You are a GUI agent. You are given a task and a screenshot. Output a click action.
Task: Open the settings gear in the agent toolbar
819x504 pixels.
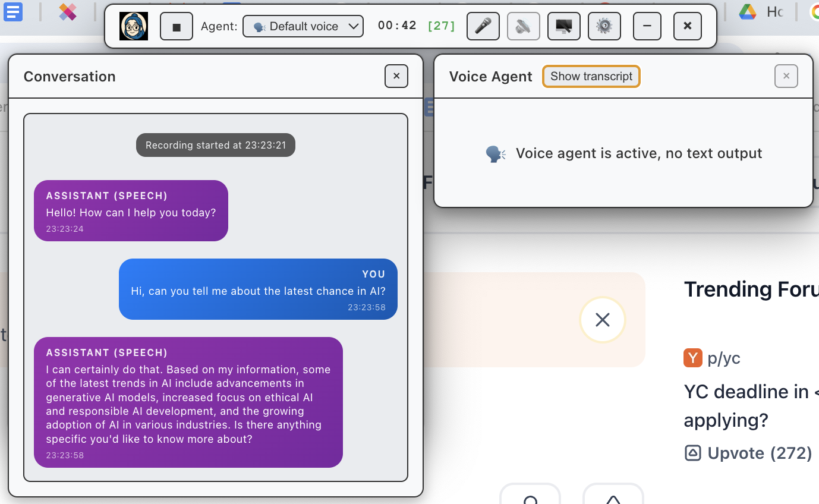pyautogui.click(x=604, y=26)
